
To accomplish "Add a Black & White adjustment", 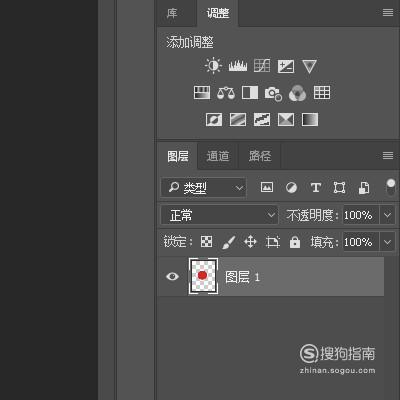I will [250, 93].
